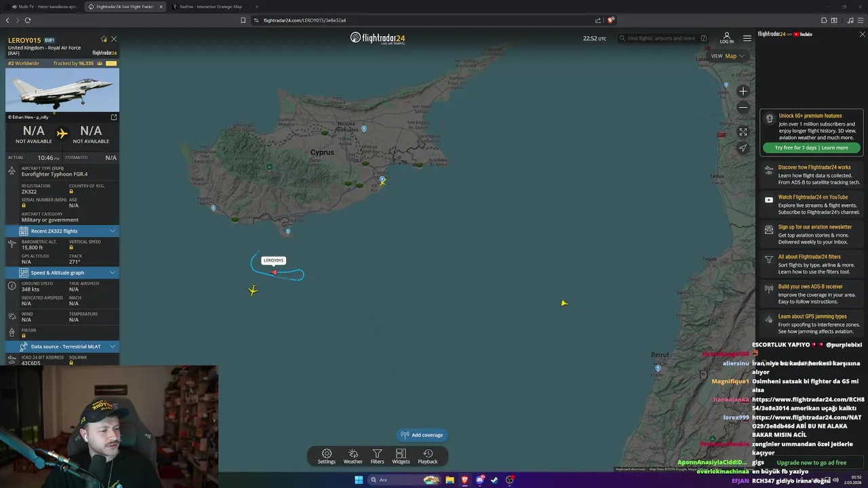
Task: Expand the Data source - Terrestrial MLAT section
Action: (x=62, y=346)
